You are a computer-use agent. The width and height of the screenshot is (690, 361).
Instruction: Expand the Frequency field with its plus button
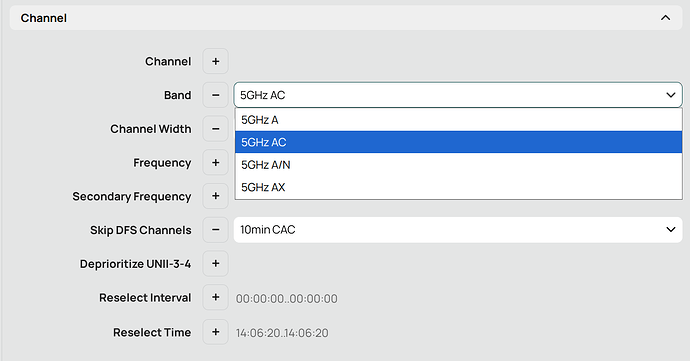pyautogui.click(x=216, y=162)
